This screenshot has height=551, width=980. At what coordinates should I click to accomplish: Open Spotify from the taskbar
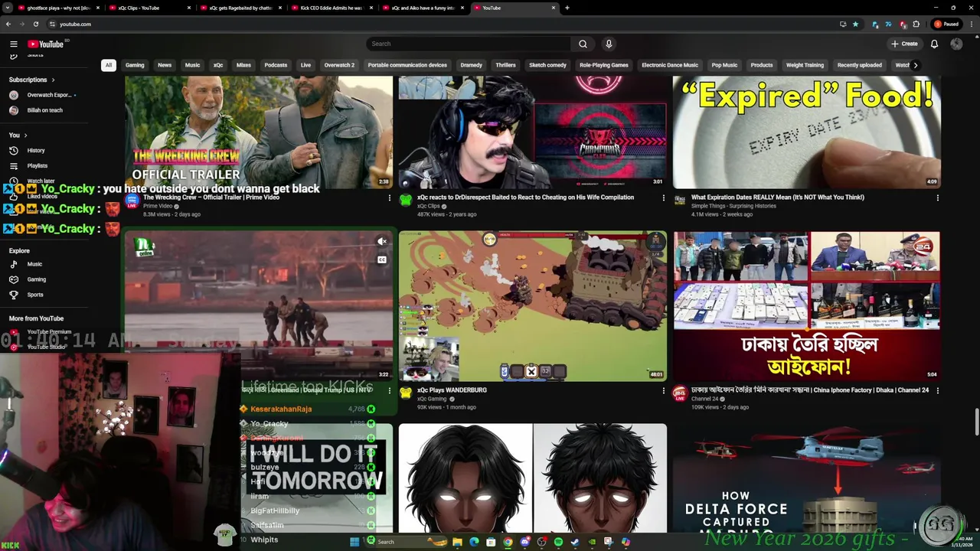[558, 542]
